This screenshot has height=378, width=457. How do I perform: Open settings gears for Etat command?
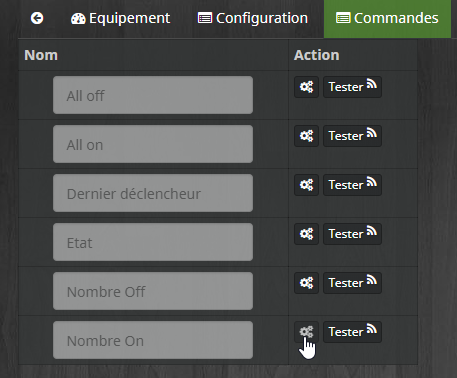coord(306,234)
